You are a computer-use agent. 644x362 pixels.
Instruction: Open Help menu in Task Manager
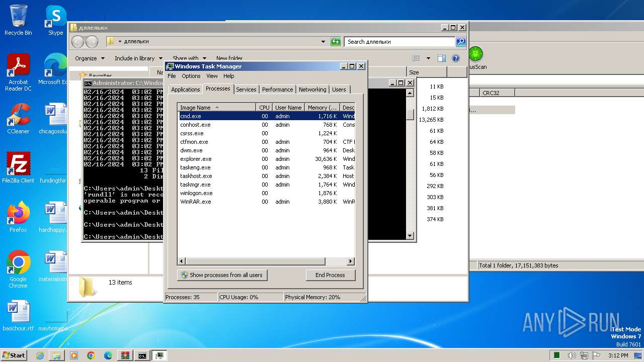229,76
